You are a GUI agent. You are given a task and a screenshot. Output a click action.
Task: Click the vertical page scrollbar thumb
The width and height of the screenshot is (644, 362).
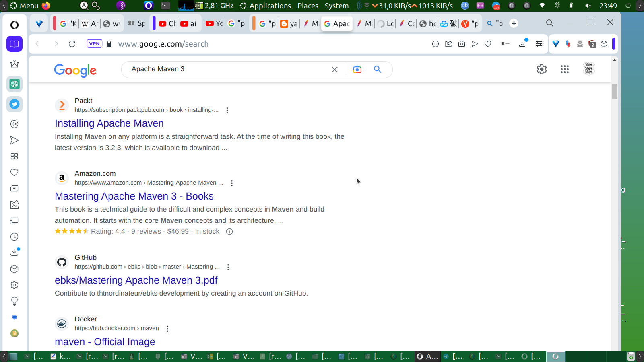coord(615,91)
